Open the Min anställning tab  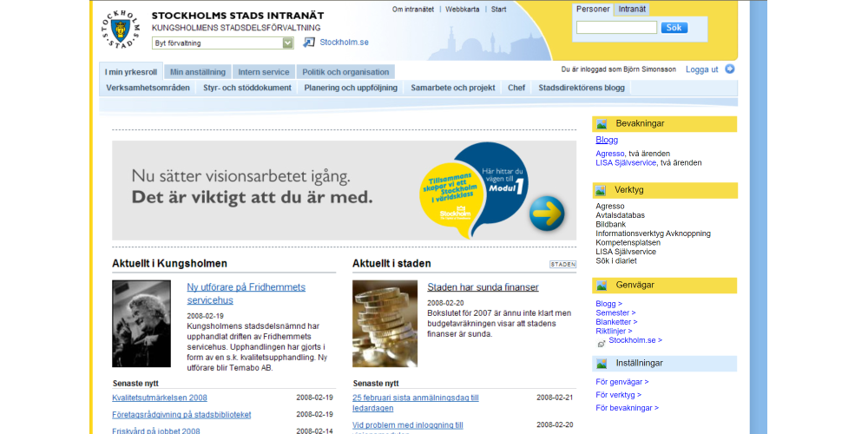(x=198, y=72)
